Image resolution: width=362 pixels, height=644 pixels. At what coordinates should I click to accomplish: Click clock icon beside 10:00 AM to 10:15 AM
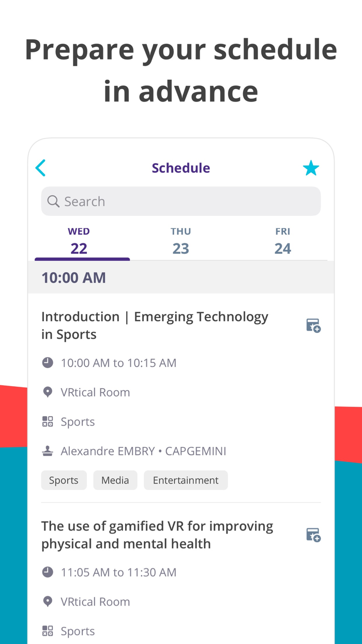(x=48, y=363)
